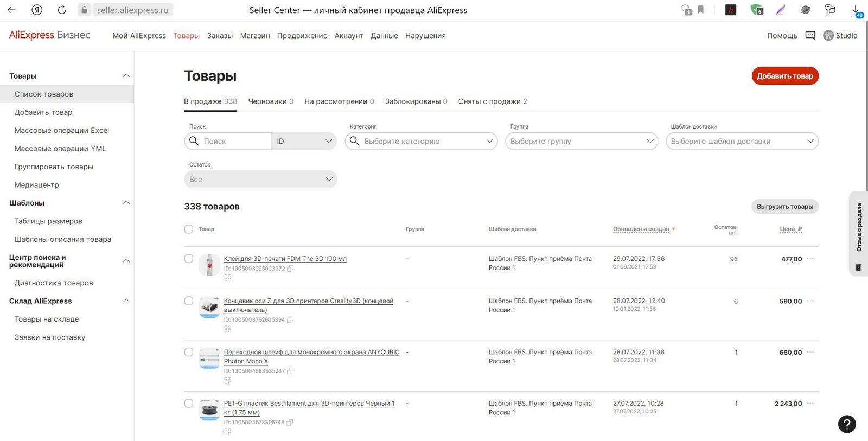868x441 pixels.
Task: Open Массовые операции Excel in sidebar
Action: point(62,130)
